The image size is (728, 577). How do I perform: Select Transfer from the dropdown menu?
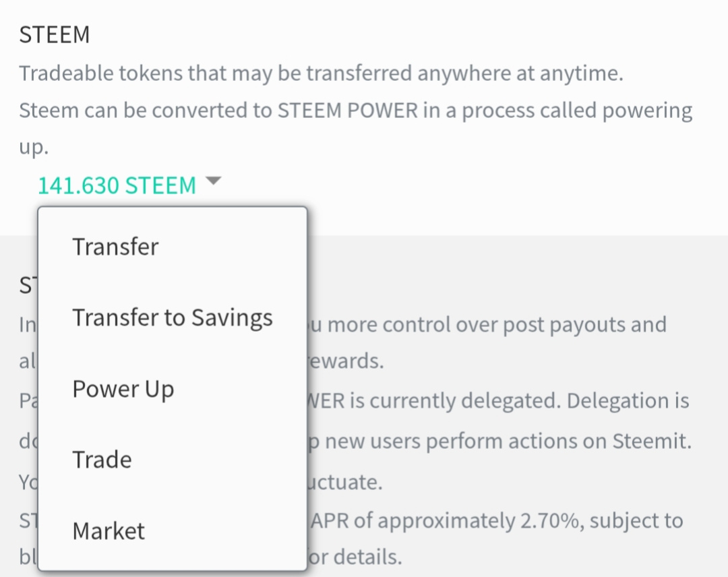115,247
